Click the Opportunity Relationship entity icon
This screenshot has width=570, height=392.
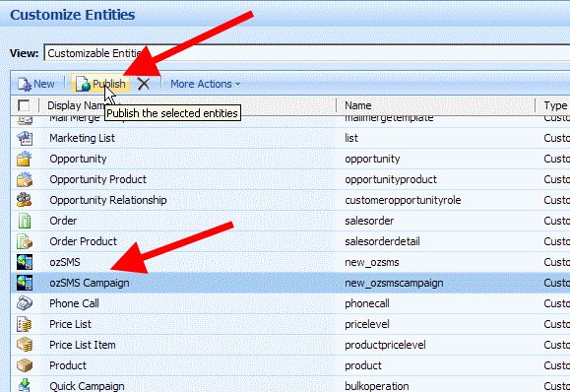(x=25, y=200)
